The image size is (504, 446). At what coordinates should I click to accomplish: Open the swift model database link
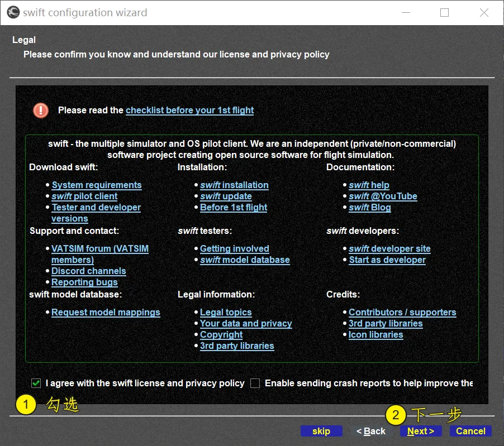pyautogui.click(x=245, y=260)
